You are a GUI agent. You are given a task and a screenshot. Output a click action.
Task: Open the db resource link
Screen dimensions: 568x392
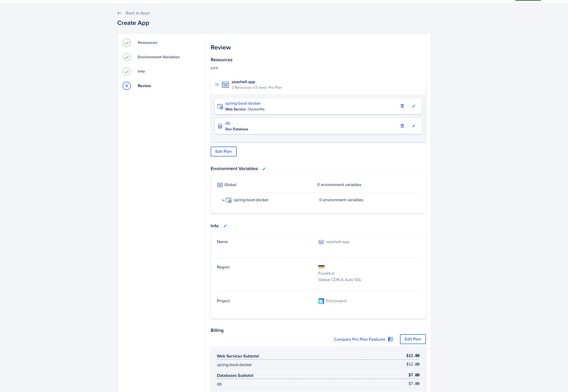228,123
